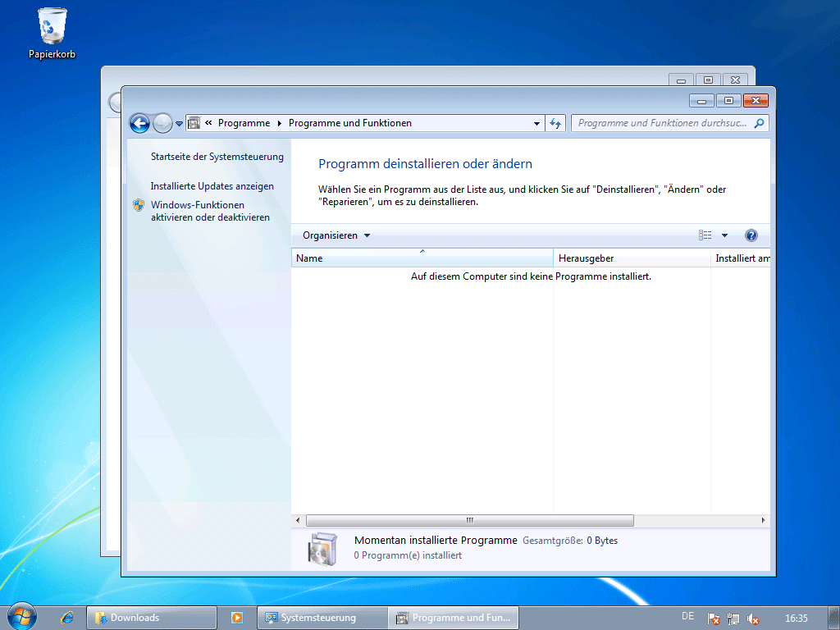Open the Organisieren menu
This screenshot has width=840, height=630.
pos(336,235)
